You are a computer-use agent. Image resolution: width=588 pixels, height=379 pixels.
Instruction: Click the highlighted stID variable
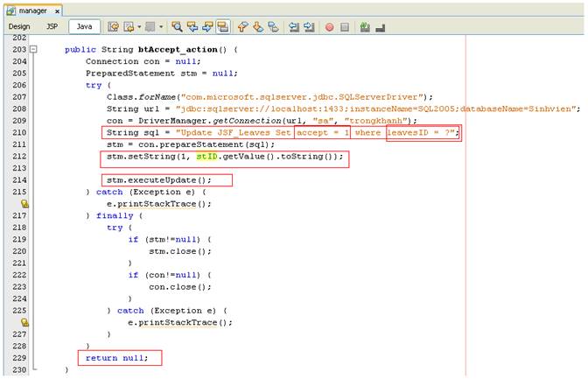coord(206,157)
